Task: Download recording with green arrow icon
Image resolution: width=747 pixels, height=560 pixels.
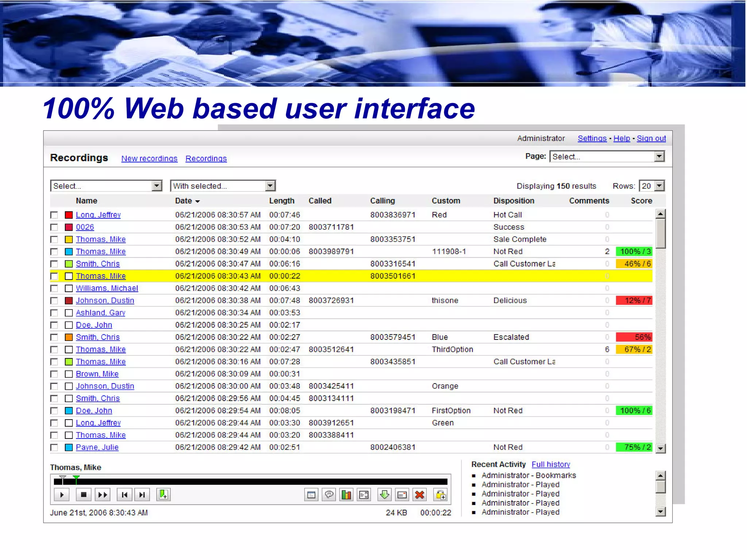Action: coord(384,495)
